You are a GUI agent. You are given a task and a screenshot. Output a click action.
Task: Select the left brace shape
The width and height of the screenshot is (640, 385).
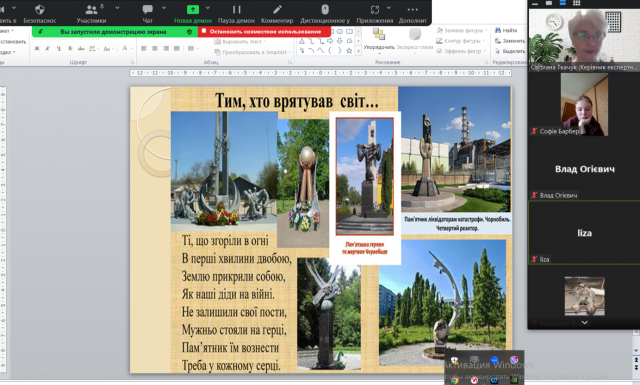point(330,51)
